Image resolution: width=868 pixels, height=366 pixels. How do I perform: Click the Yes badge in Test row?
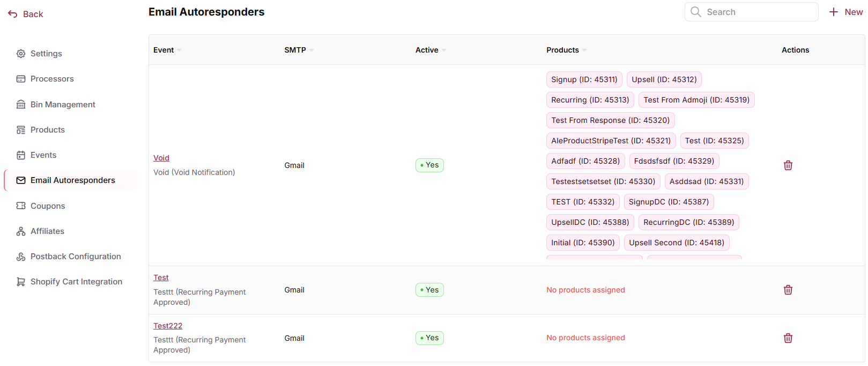(429, 290)
